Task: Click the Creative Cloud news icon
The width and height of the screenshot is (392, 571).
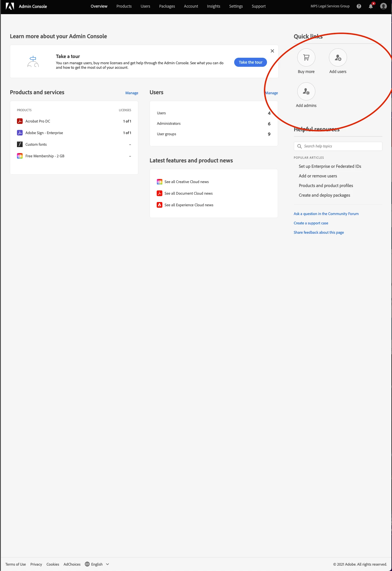Action: pyautogui.click(x=160, y=182)
